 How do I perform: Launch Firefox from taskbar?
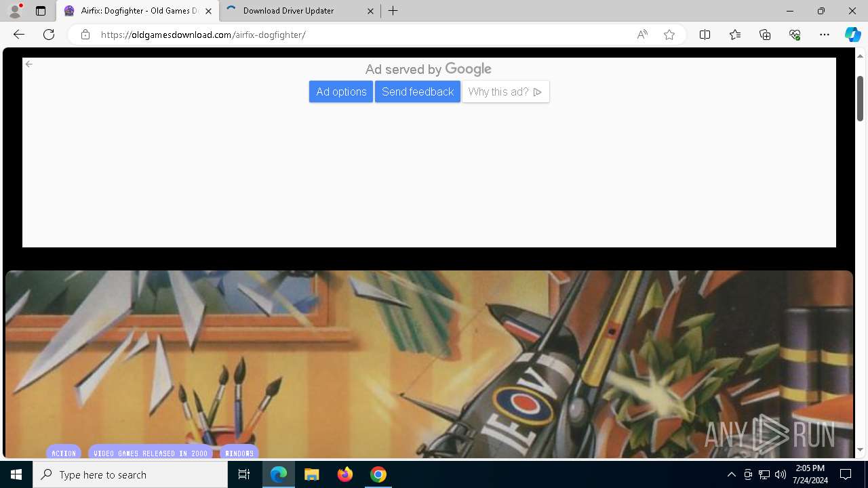pos(345,474)
